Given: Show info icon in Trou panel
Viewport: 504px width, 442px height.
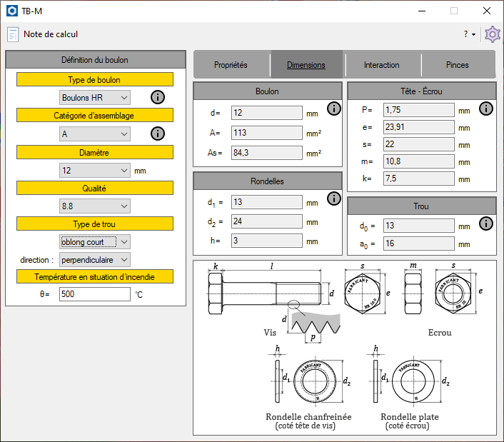Looking at the screenshot, I should pos(486,223).
